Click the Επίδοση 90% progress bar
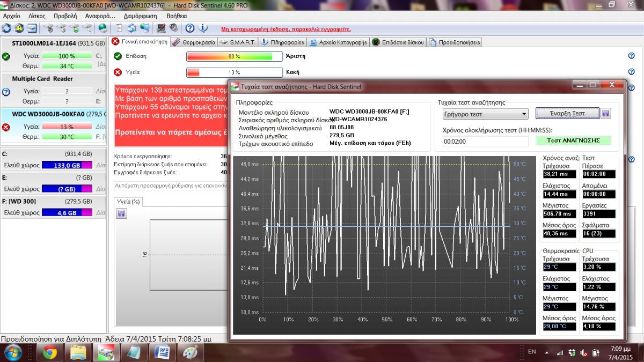This screenshot has height=362, width=644. (234, 56)
